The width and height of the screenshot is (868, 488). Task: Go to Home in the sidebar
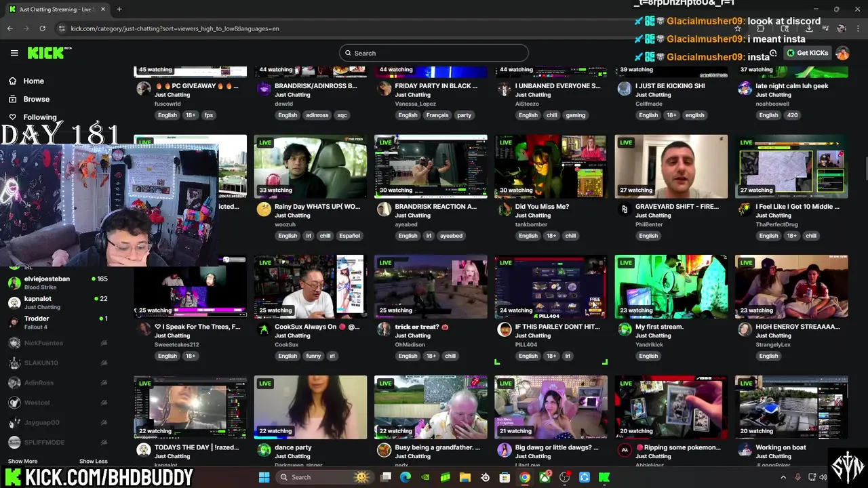tap(33, 81)
